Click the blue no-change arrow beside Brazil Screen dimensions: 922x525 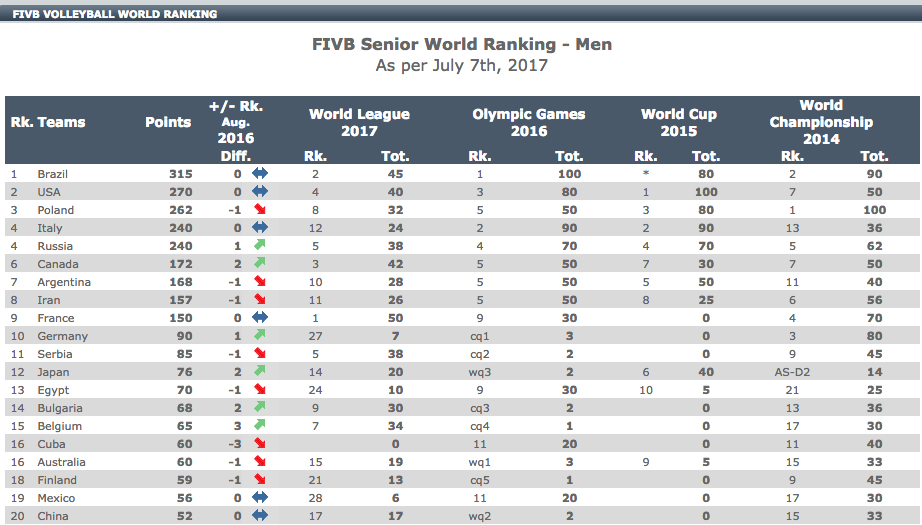coord(260,174)
